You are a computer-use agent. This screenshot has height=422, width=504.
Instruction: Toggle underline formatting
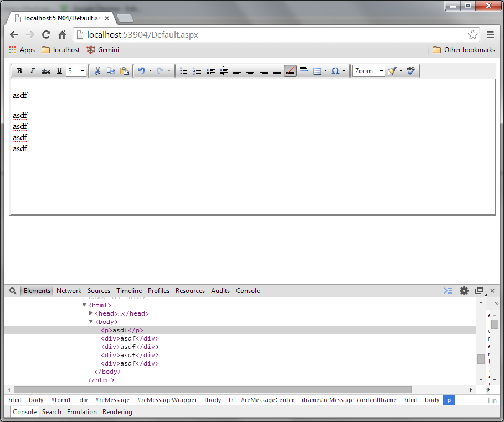coord(59,71)
